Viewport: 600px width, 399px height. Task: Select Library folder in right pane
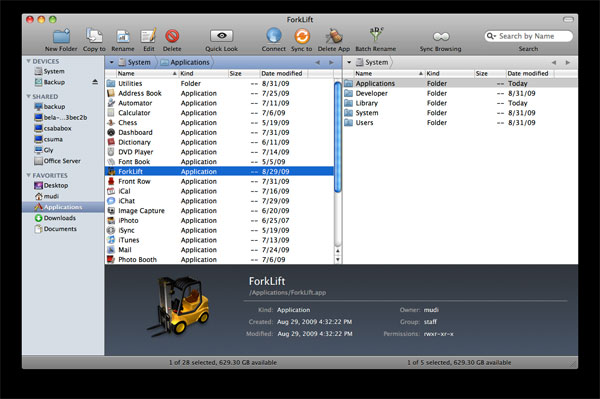[x=460, y=103]
